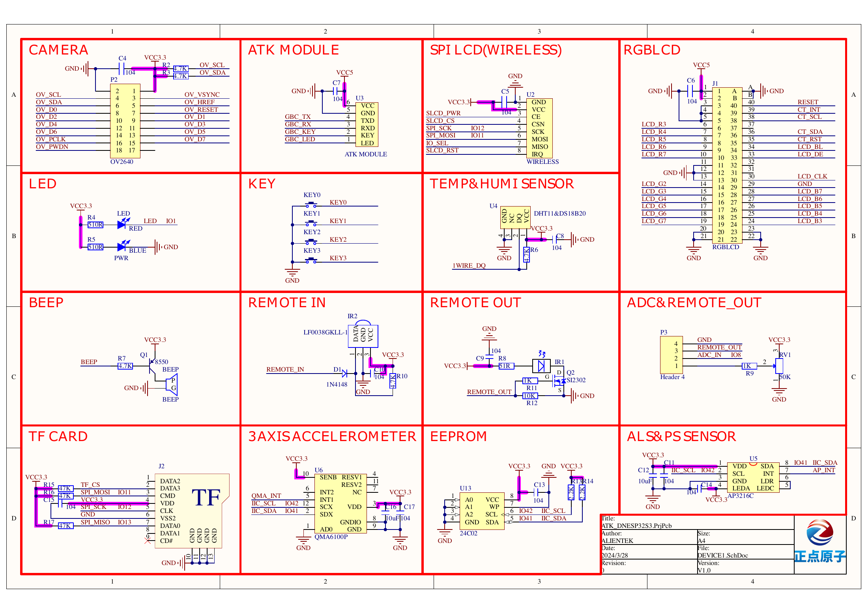The width and height of the screenshot is (868, 614).
Task: Click the R12 10K resistor
Action: point(530,396)
